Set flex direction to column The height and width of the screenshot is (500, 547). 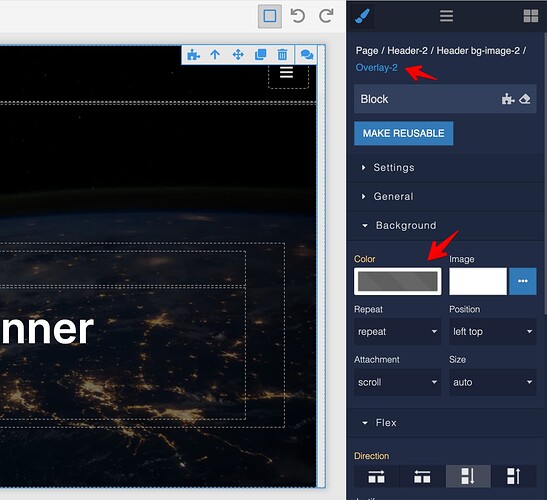pyautogui.click(x=468, y=476)
